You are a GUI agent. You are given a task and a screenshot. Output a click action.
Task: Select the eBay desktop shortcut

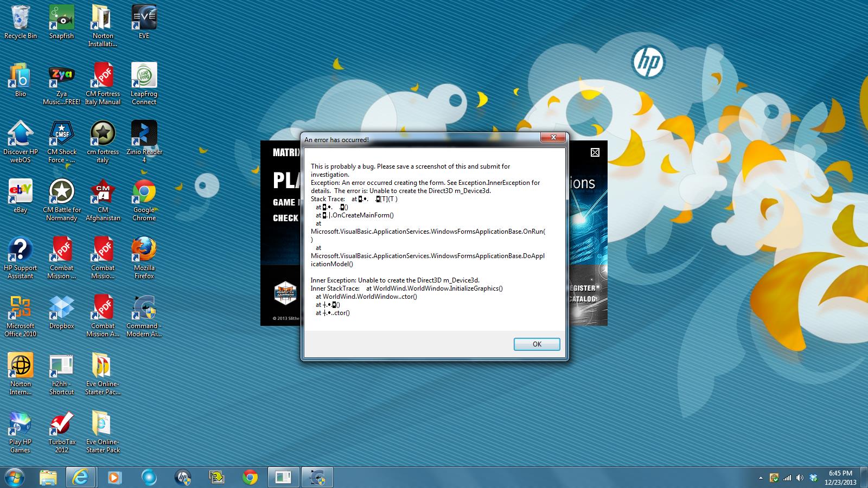[x=21, y=196]
